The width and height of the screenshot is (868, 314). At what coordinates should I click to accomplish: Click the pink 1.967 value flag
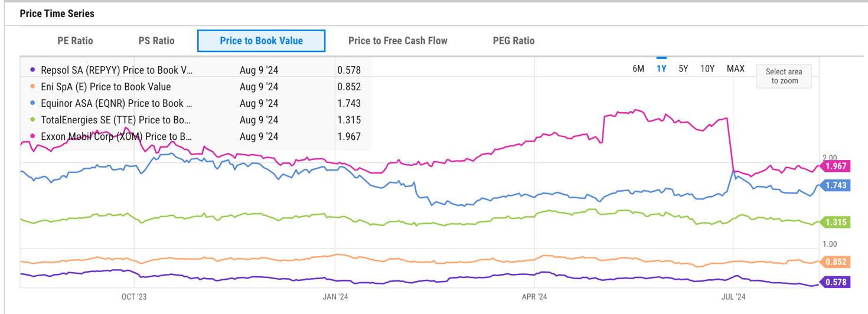tap(836, 166)
